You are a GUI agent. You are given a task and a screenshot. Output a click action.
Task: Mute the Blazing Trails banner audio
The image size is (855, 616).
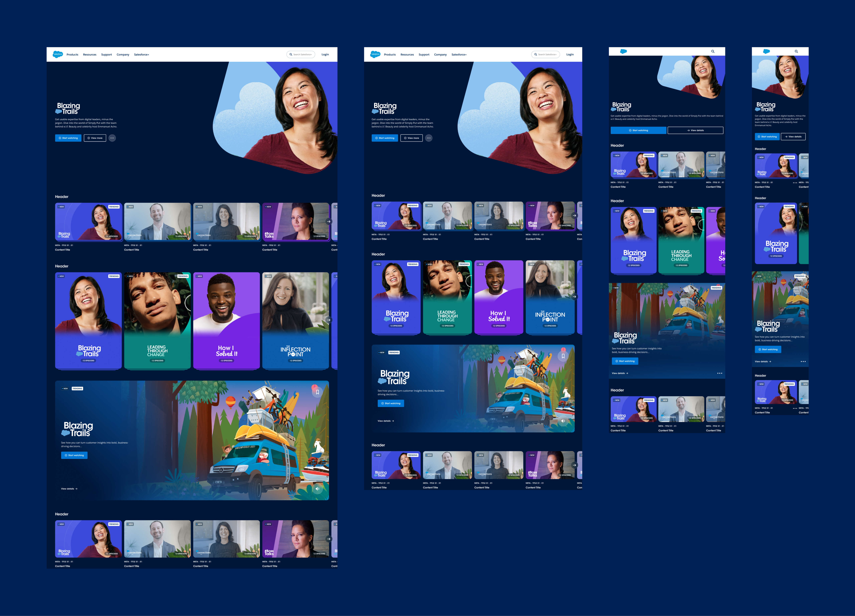(x=317, y=488)
